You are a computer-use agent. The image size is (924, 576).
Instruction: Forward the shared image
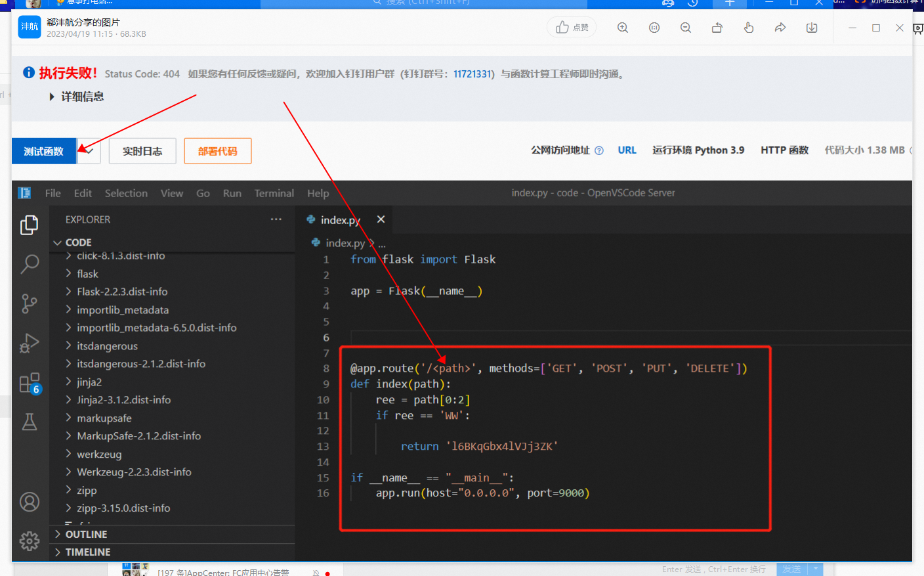click(x=780, y=28)
